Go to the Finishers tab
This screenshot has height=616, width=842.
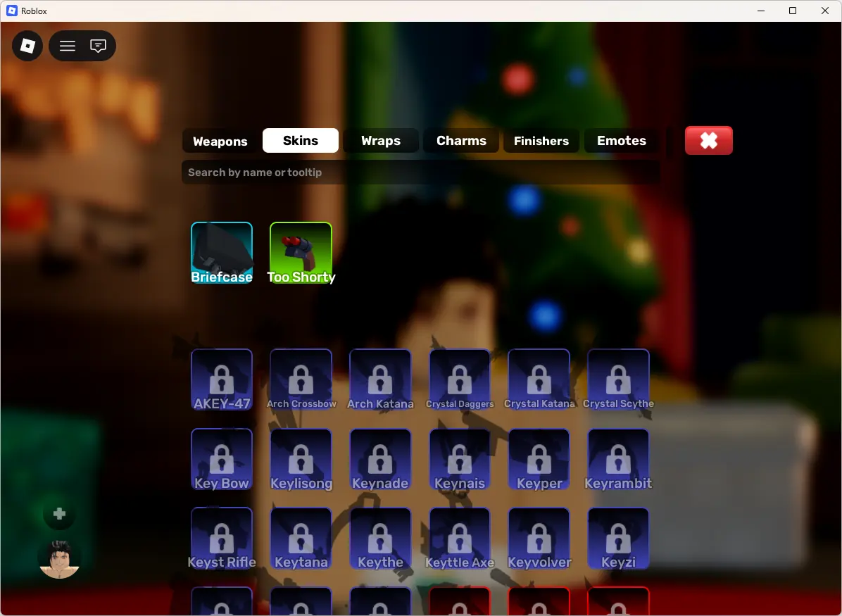coord(541,141)
